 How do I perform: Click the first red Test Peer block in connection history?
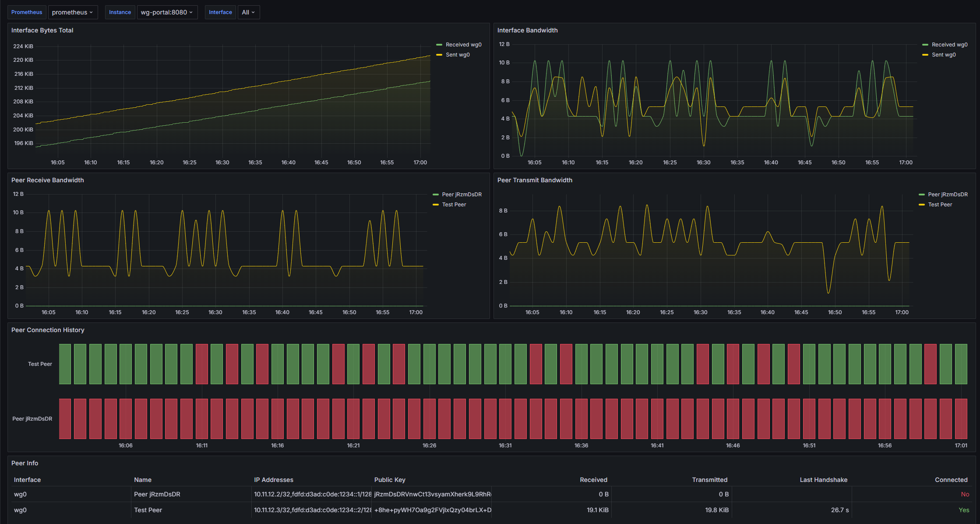coord(202,364)
